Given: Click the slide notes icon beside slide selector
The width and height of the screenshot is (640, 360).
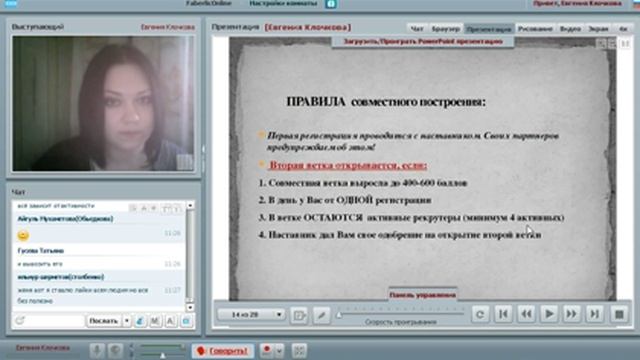Looking at the screenshot, I should (x=299, y=315).
